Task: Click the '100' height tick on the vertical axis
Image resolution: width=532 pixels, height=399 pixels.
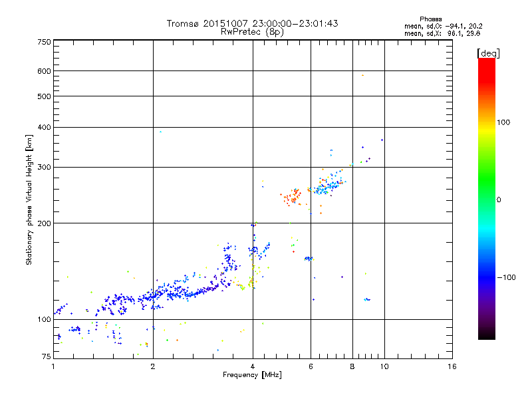Action: click(x=44, y=320)
